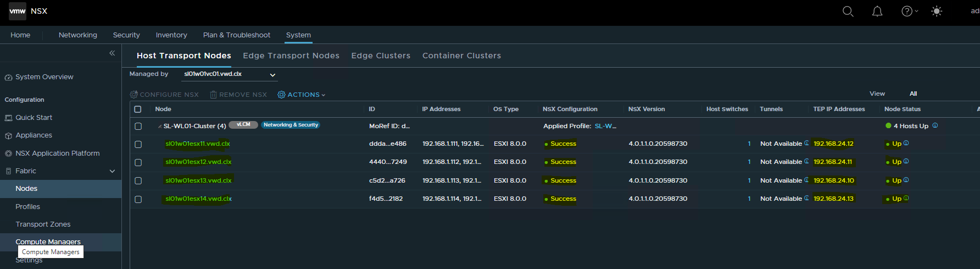This screenshot has height=269, width=980.
Task: Click CONFIGURE NSX button label
Action: point(169,95)
